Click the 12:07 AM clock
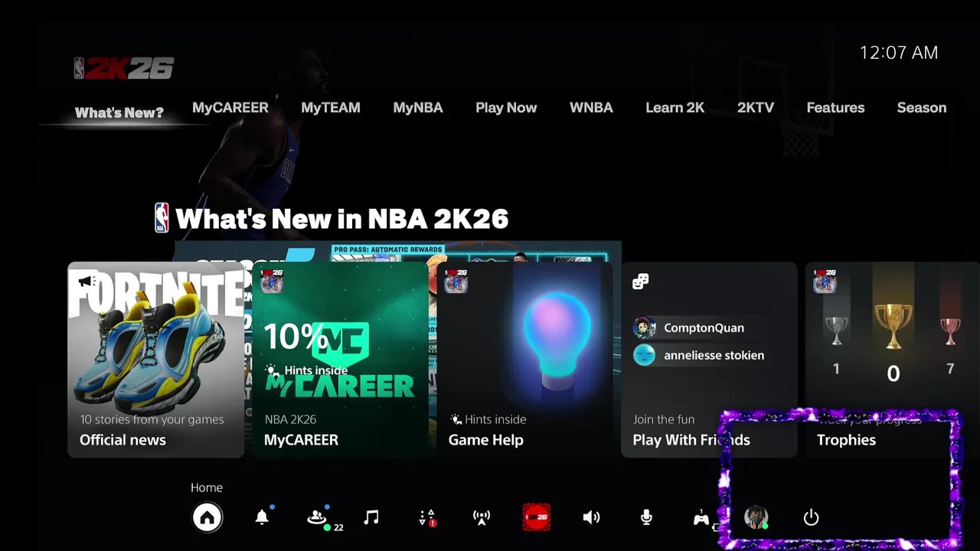980x551 pixels. (899, 53)
